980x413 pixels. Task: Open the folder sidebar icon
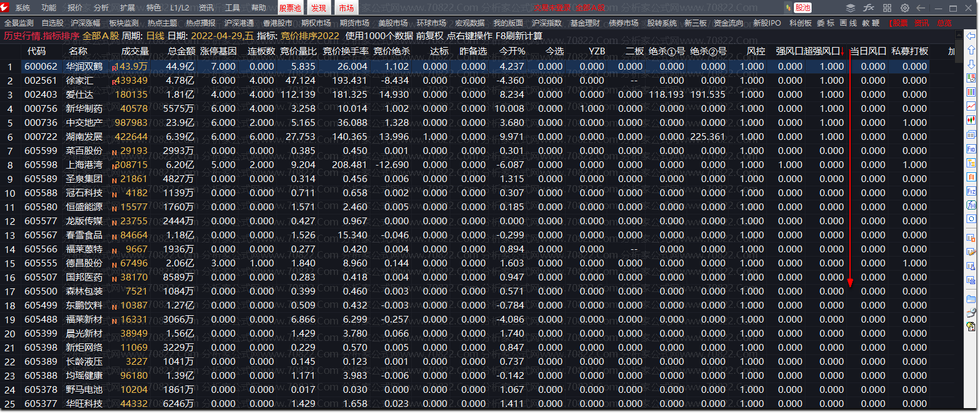[971, 299]
